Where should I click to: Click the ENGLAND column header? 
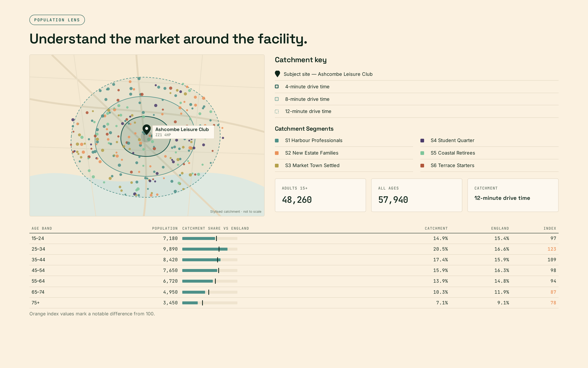pos(500,228)
